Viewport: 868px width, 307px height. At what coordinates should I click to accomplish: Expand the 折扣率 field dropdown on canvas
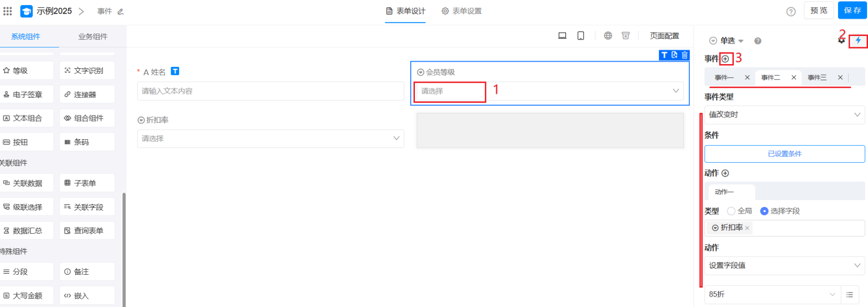(270, 139)
